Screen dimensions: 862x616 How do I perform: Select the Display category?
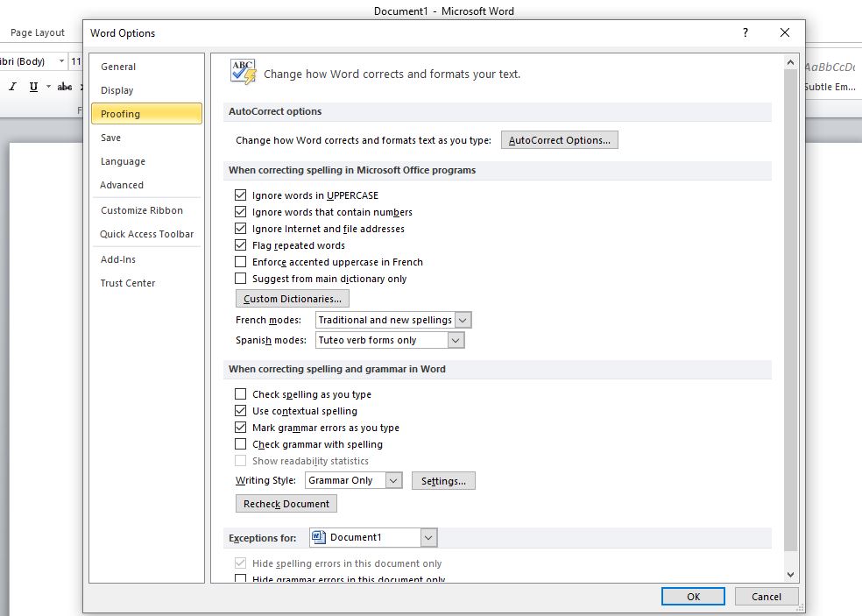[x=146, y=90]
